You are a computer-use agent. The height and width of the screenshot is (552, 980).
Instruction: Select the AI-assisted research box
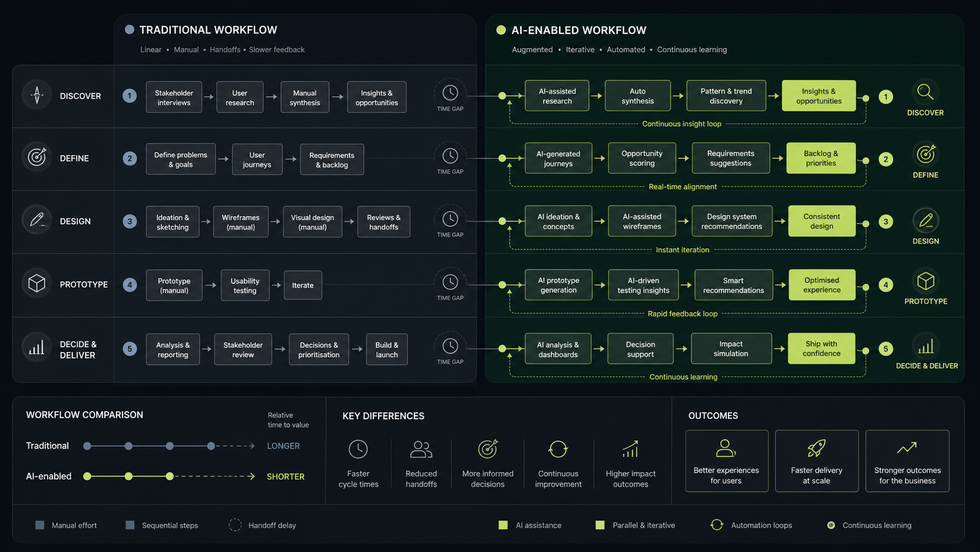pos(557,96)
